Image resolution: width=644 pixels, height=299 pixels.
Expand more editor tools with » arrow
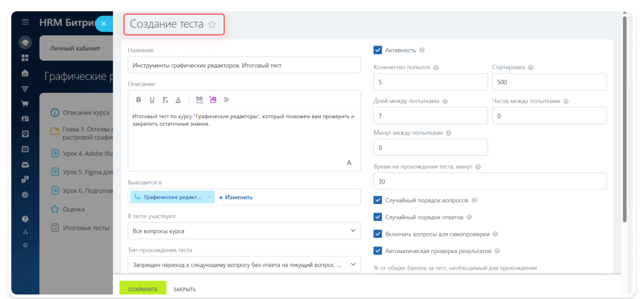(x=226, y=100)
